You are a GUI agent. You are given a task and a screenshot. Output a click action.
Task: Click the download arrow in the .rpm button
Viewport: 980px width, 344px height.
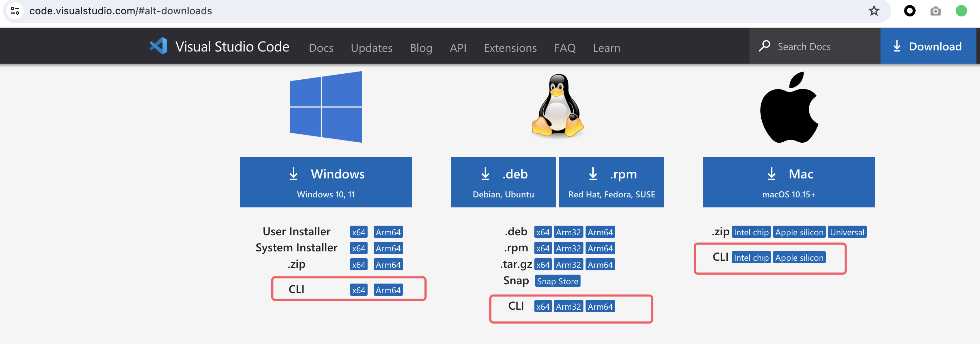[592, 174]
